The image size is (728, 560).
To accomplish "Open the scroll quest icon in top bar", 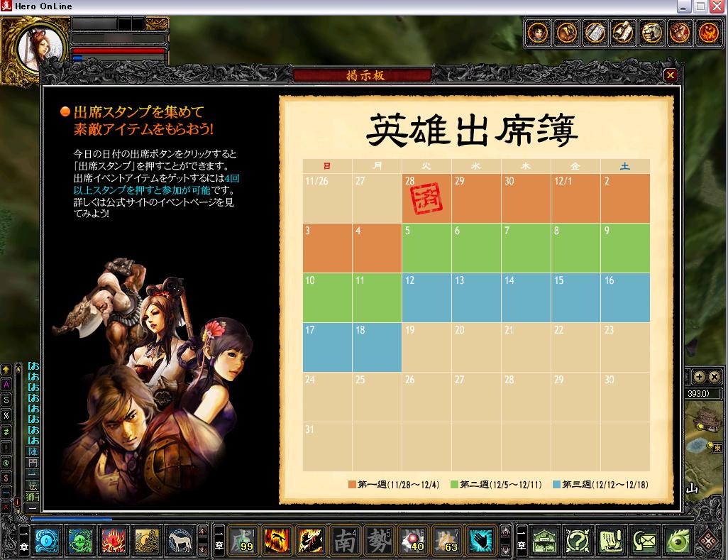I will coord(623,33).
